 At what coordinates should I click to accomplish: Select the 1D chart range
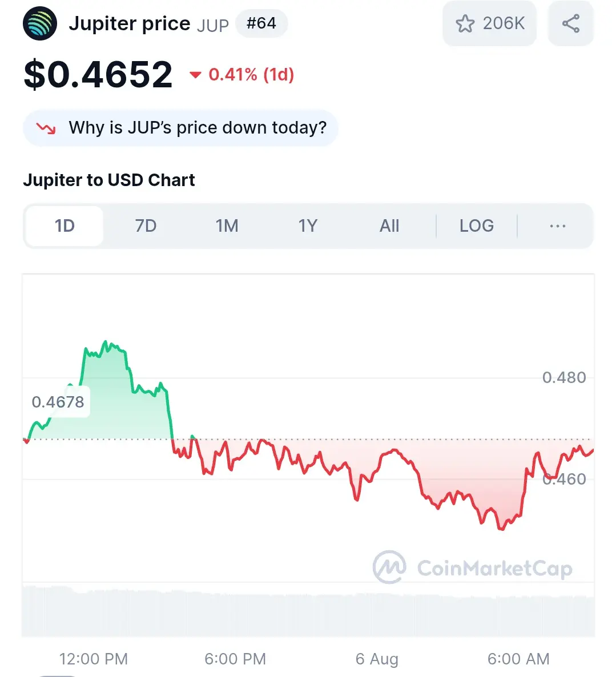click(65, 226)
